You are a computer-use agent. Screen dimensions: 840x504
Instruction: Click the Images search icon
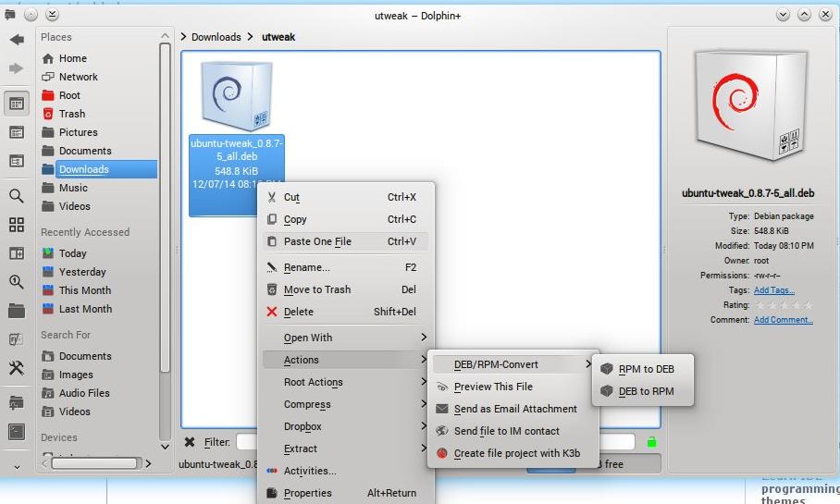pos(48,375)
